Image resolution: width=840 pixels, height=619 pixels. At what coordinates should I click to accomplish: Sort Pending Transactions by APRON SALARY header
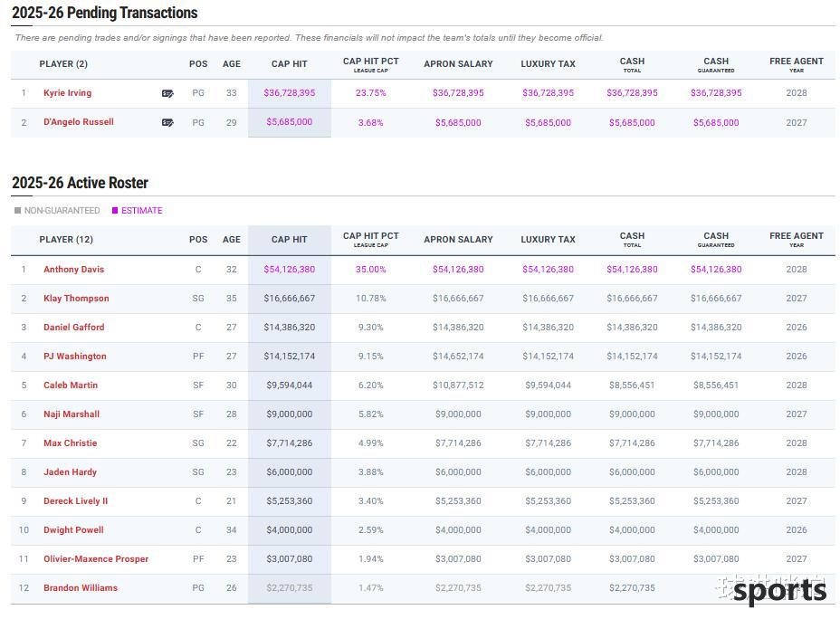click(x=458, y=63)
